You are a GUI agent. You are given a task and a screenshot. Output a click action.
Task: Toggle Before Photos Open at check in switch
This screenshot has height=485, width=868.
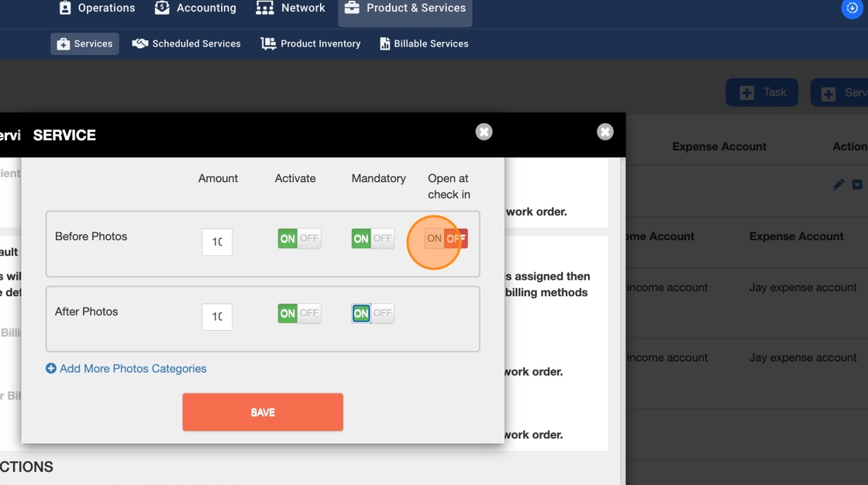[x=446, y=239]
